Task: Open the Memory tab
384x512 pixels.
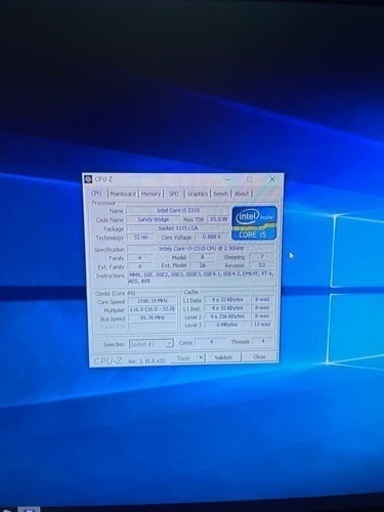Action: click(x=151, y=194)
